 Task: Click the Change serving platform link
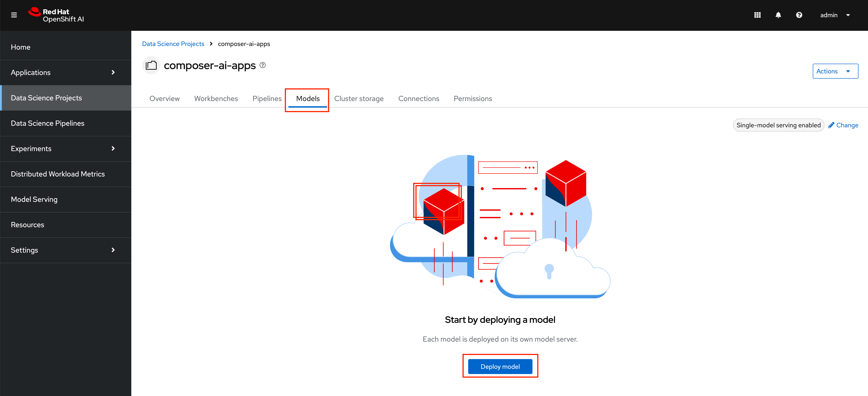pos(843,125)
